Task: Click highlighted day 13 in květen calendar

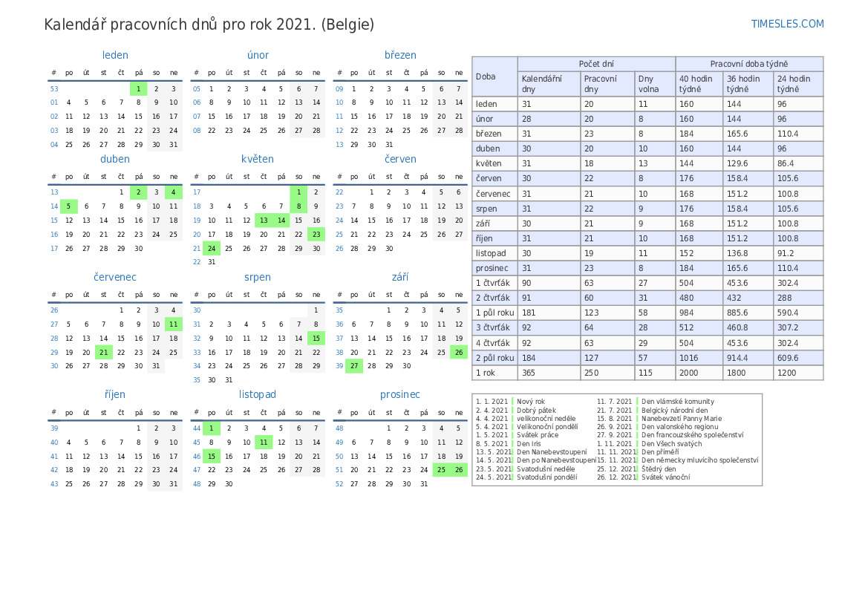Action: point(263,221)
